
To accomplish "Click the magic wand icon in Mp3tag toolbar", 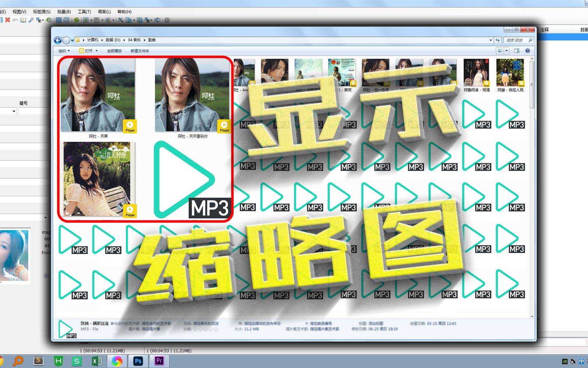I will (121, 20).
